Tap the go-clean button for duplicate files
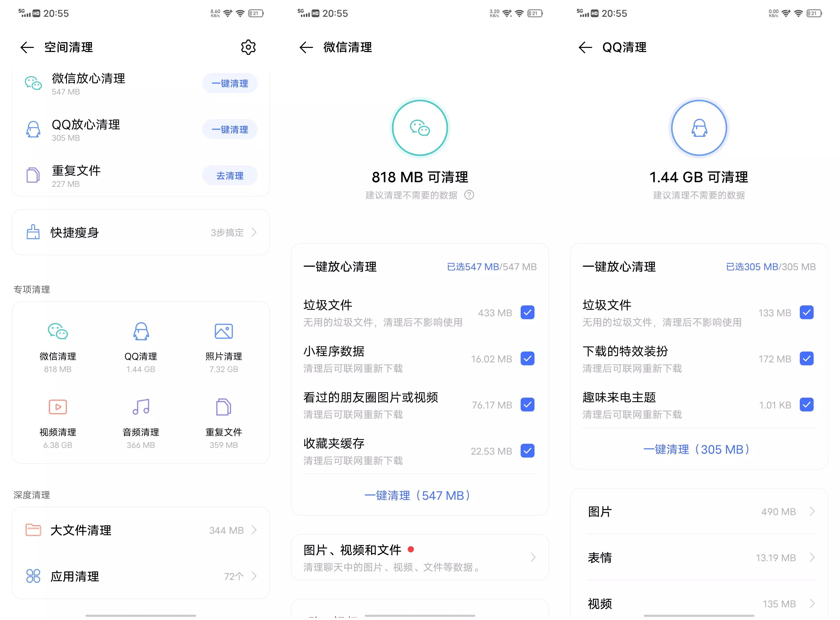This screenshot has height=620, width=840. [230, 176]
